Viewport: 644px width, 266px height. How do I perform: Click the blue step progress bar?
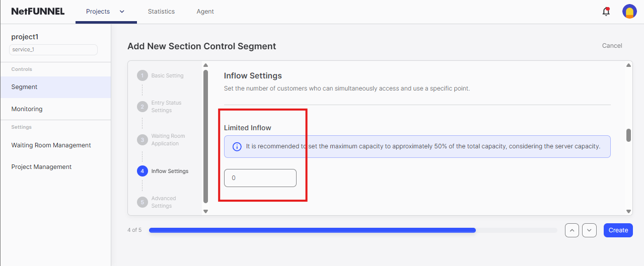312,230
